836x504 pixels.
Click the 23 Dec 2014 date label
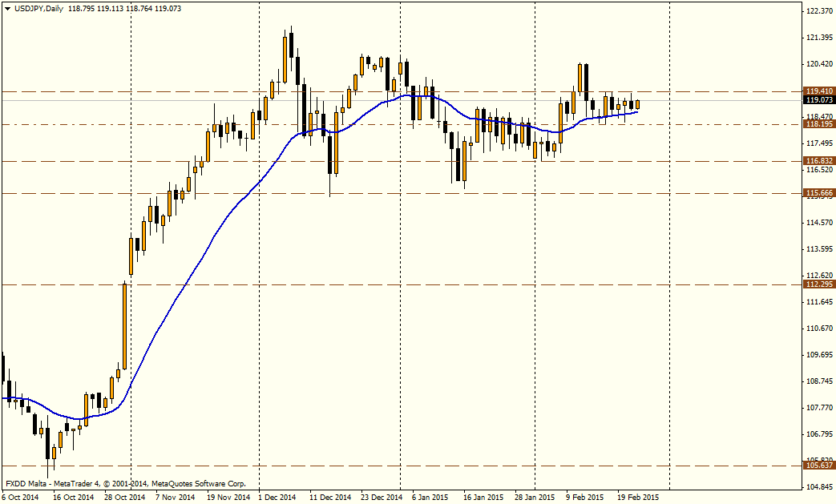pos(381,497)
